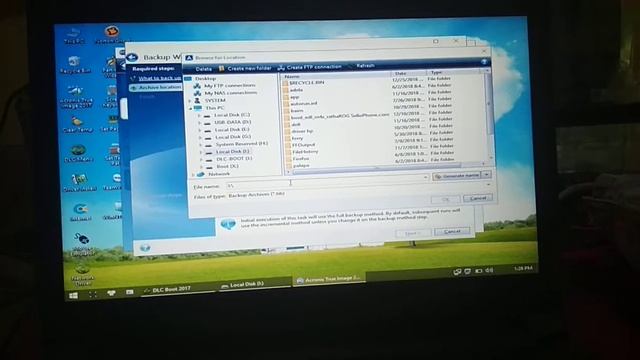This screenshot has height=360, width=640.
Task: Click the horizontal scrollbar under file list
Action: [x=376, y=169]
